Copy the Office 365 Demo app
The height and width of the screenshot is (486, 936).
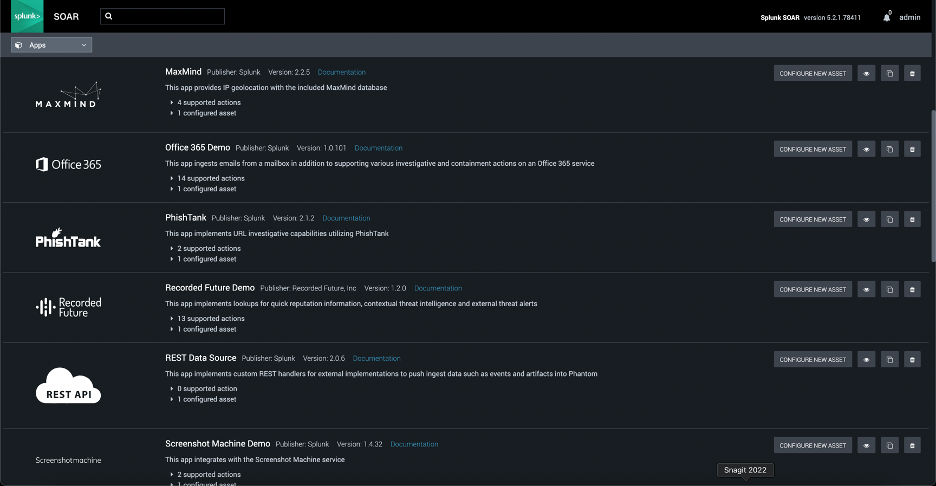(x=889, y=149)
